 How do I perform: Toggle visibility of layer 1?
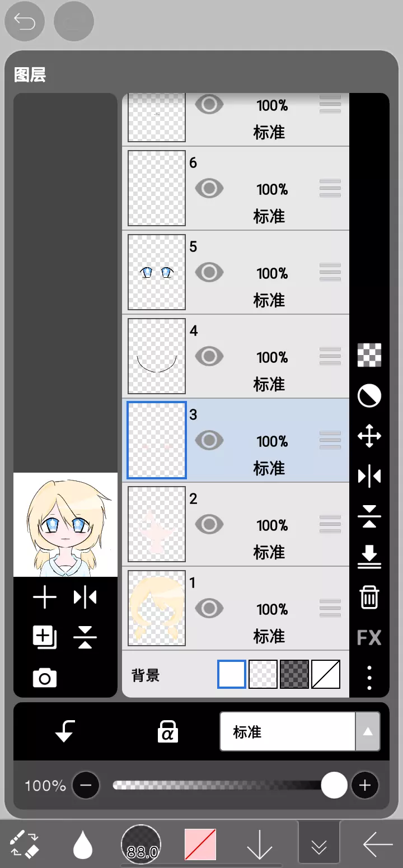pos(209,609)
